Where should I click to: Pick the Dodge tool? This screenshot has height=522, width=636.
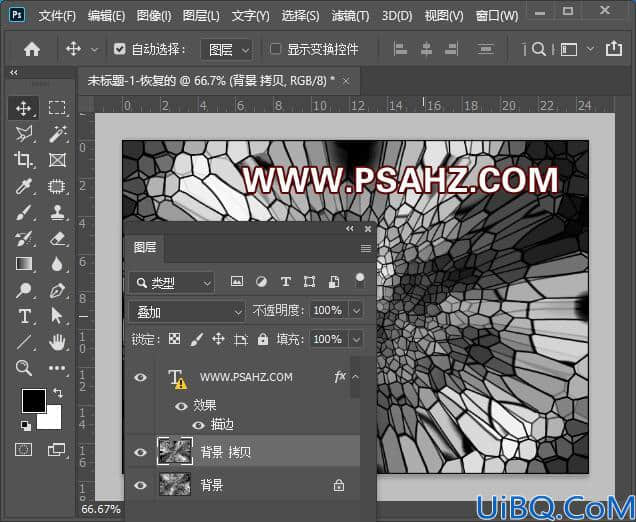[x=23, y=290]
